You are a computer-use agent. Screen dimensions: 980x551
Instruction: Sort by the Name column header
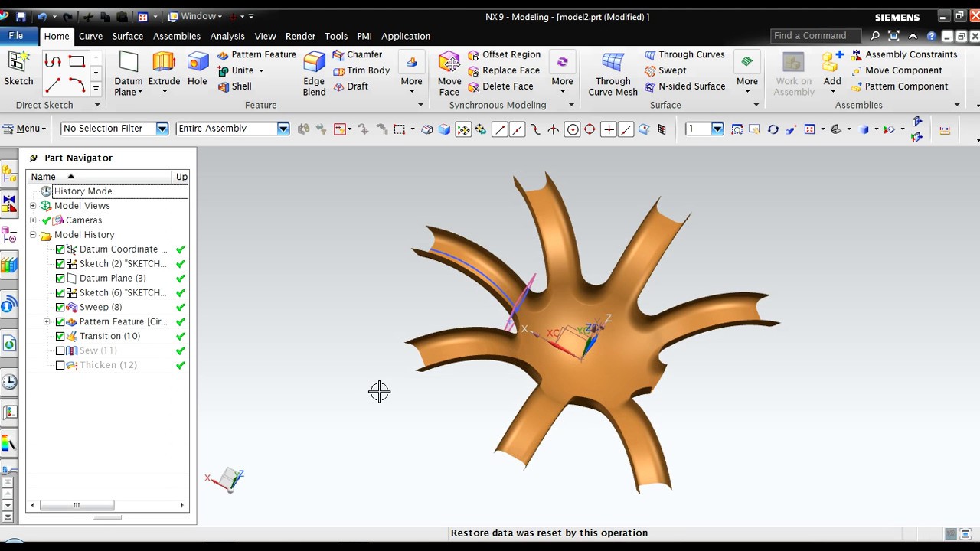pyautogui.click(x=100, y=177)
